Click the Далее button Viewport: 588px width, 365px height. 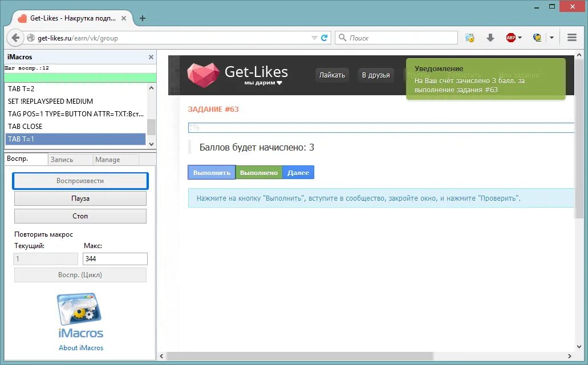click(298, 173)
